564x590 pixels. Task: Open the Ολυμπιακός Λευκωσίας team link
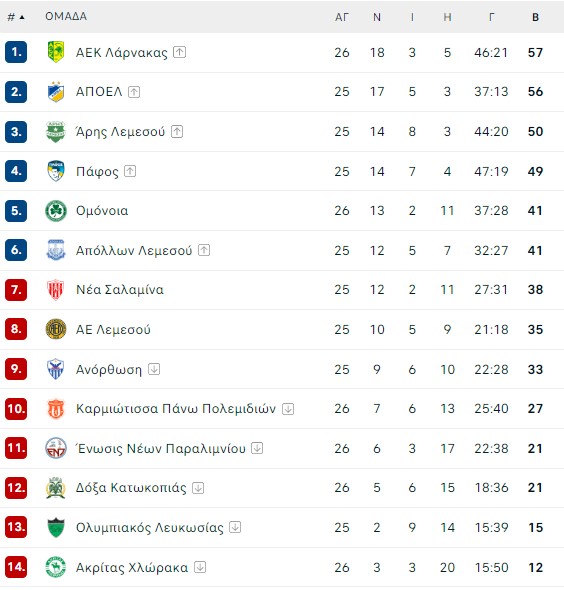[149, 528]
